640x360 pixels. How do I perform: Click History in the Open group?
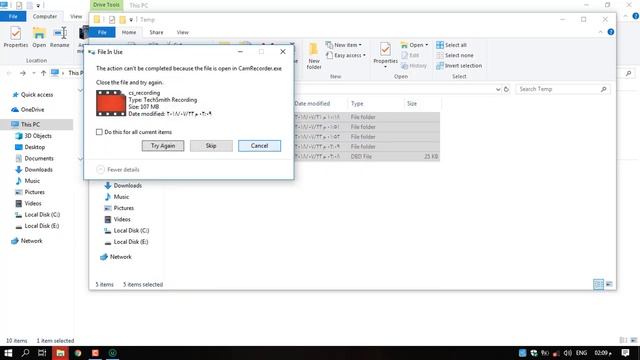[414, 65]
